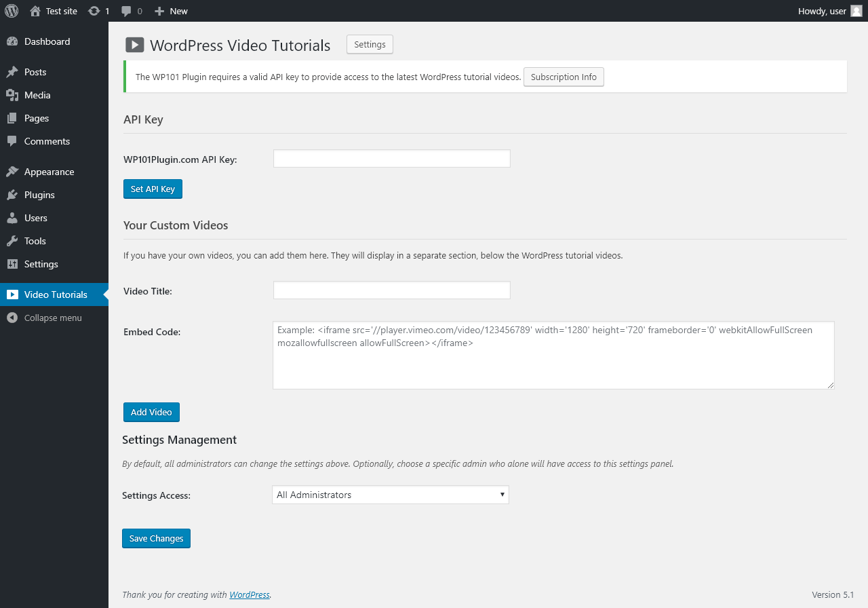Open the Pages menu item

54,118
